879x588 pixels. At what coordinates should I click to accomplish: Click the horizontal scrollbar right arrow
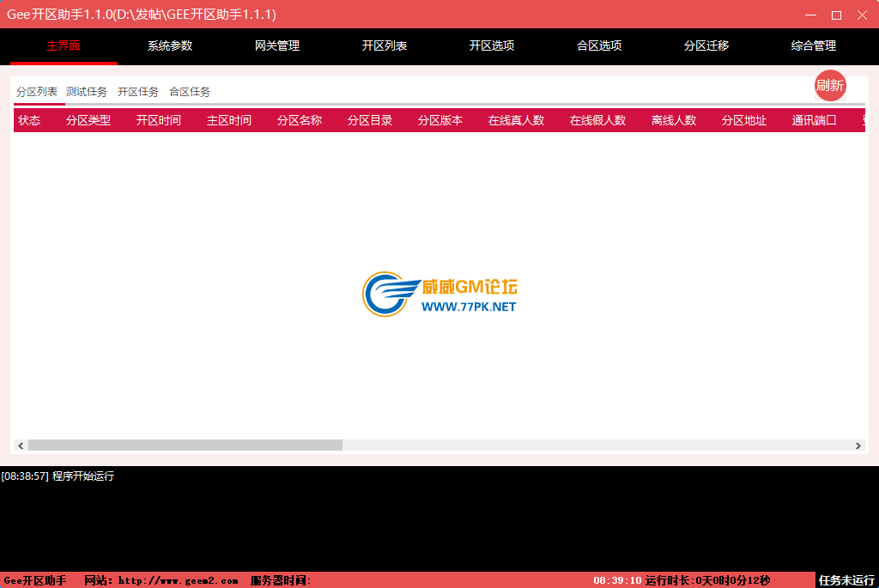click(858, 446)
